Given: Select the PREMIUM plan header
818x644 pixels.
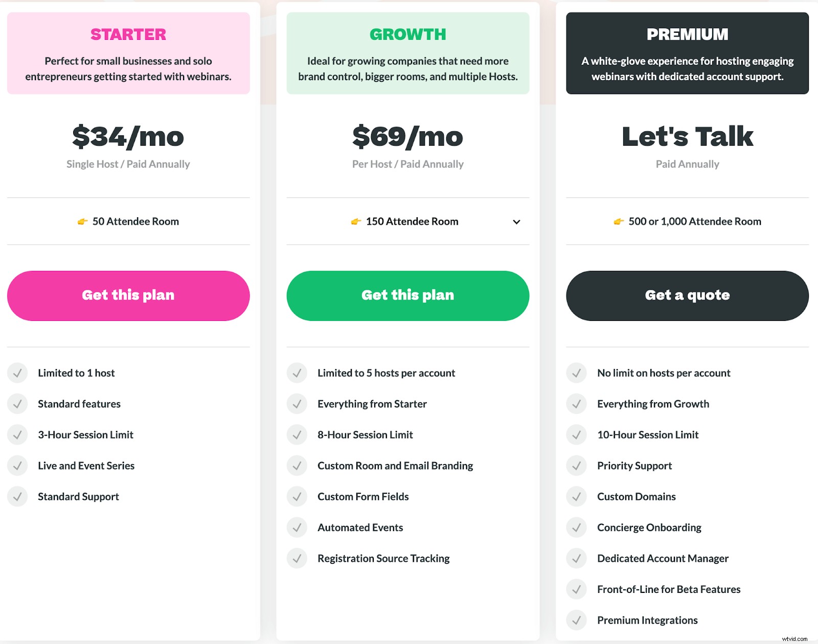Looking at the screenshot, I should [687, 34].
